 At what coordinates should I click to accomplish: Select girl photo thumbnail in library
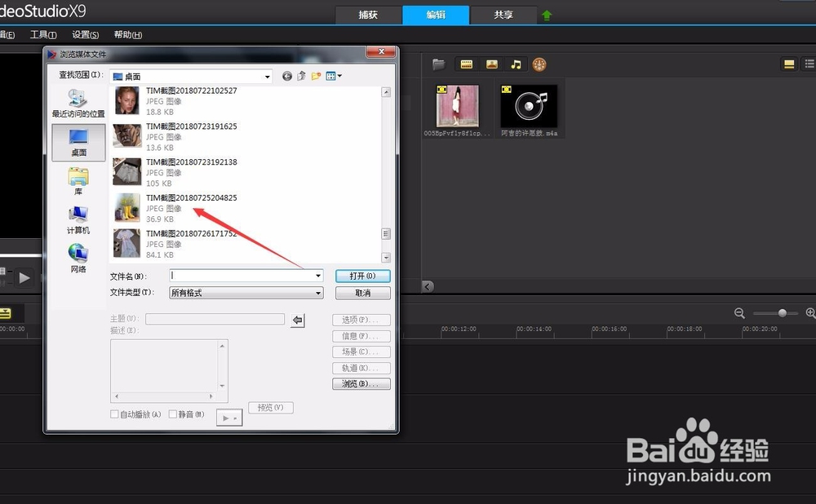click(x=458, y=106)
